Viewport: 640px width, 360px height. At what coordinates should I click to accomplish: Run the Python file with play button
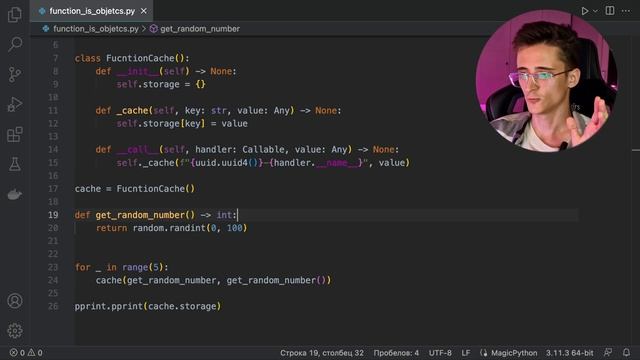584,11
